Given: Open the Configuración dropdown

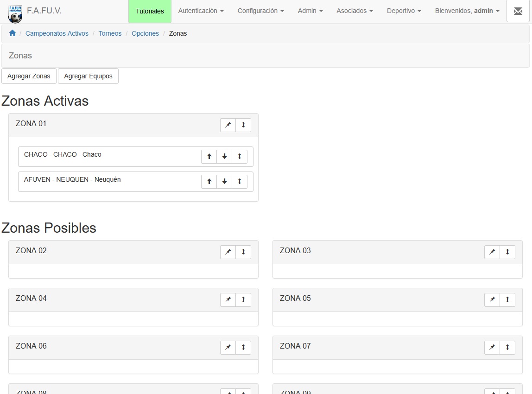Looking at the screenshot, I should 260,11.
